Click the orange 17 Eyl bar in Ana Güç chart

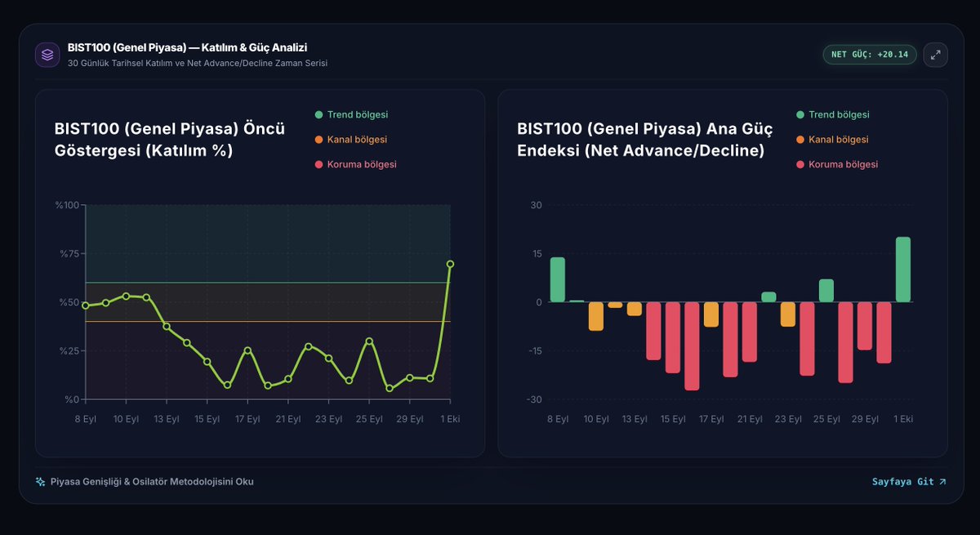click(x=711, y=314)
